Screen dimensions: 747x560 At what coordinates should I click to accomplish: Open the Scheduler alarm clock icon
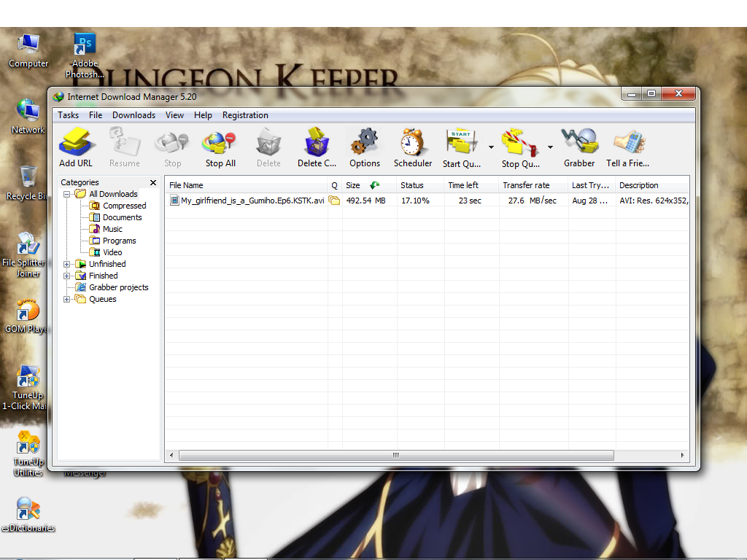tap(413, 142)
